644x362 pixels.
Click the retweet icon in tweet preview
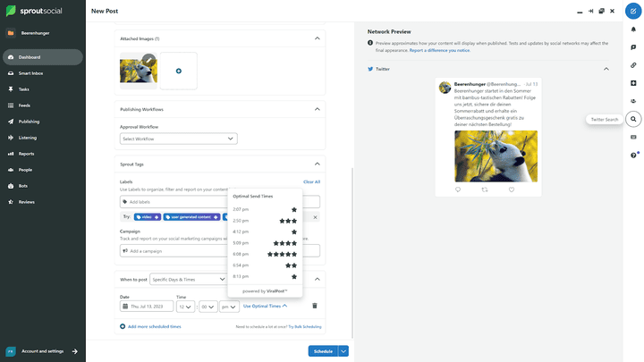pyautogui.click(x=485, y=189)
